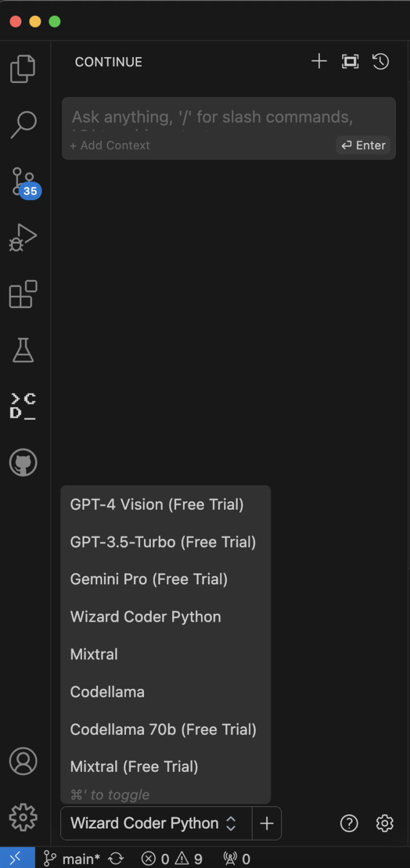This screenshot has width=410, height=868.
Task: Open the Accounts menu
Action: click(23, 761)
